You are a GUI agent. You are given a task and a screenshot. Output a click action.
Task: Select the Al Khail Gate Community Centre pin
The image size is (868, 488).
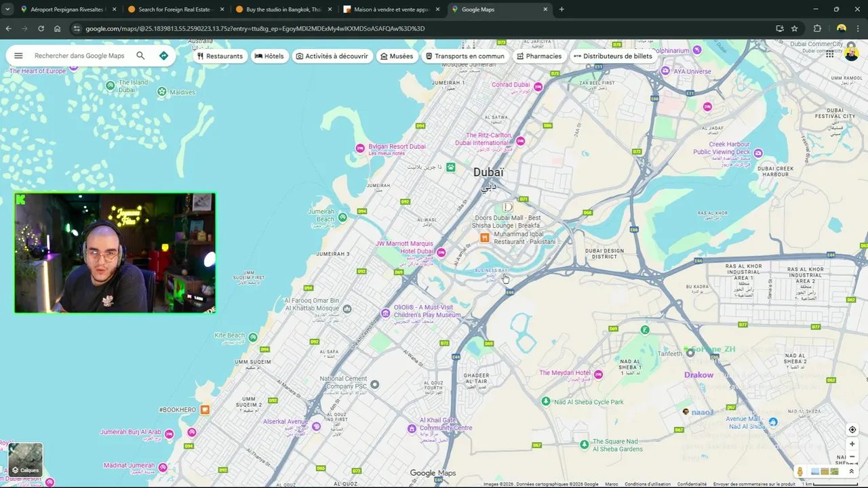(412, 428)
